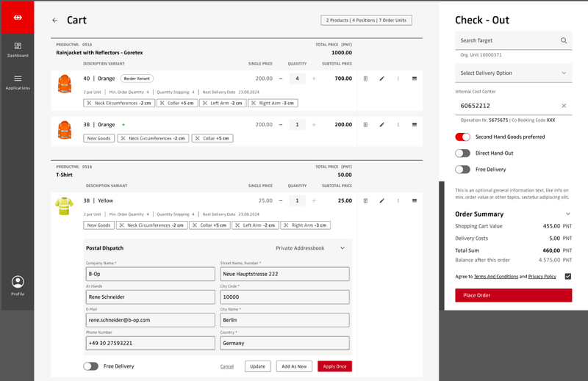Screen dimensions: 588x381
Task: Click the Cancel link in Postal Dispatch
Action: (227, 366)
